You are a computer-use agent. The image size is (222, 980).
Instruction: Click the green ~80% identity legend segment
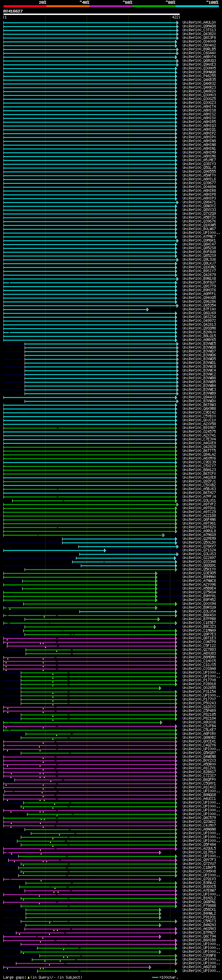tap(154, 6)
